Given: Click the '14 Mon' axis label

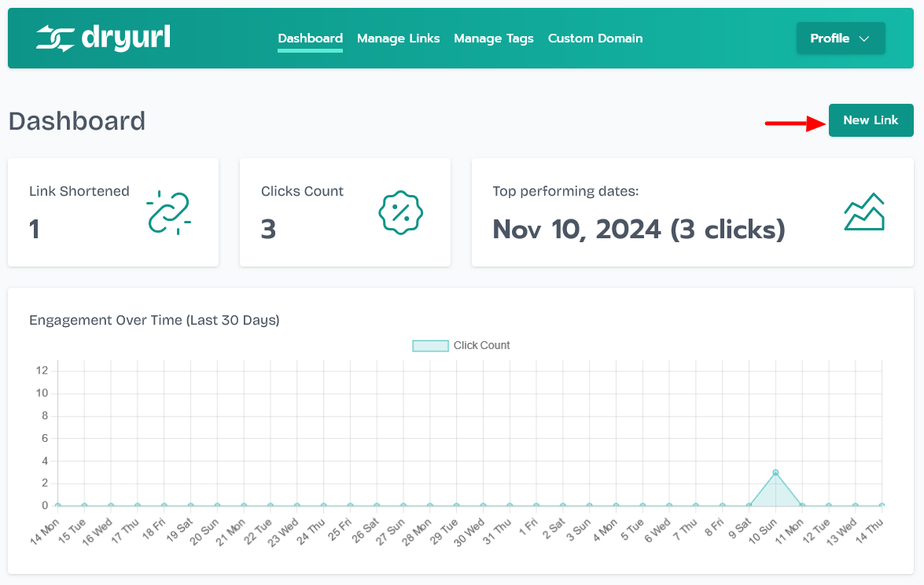Looking at the screenshot, I should click(45, 532).
